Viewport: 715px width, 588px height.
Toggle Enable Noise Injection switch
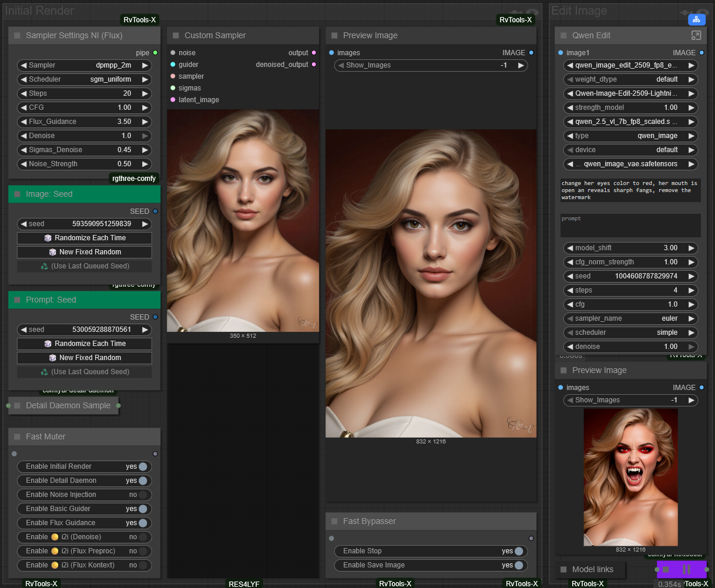[142, 495]
